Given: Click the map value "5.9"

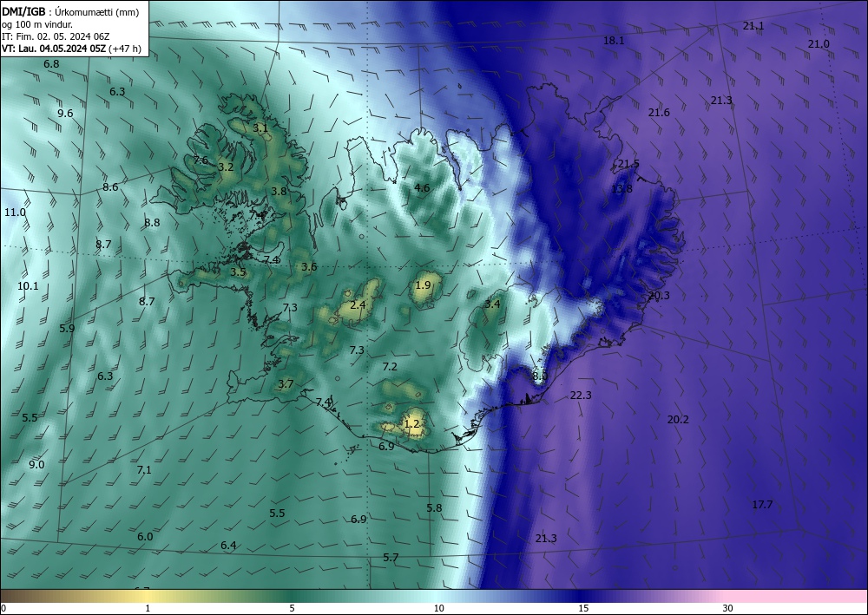Looking at the screenshot, I should tap(67, 328).
